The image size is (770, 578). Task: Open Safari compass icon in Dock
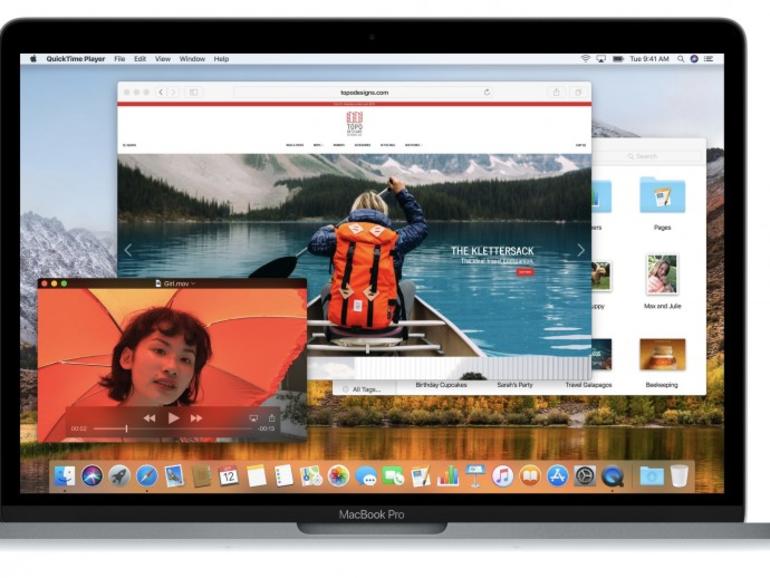(x=147, y=476)
